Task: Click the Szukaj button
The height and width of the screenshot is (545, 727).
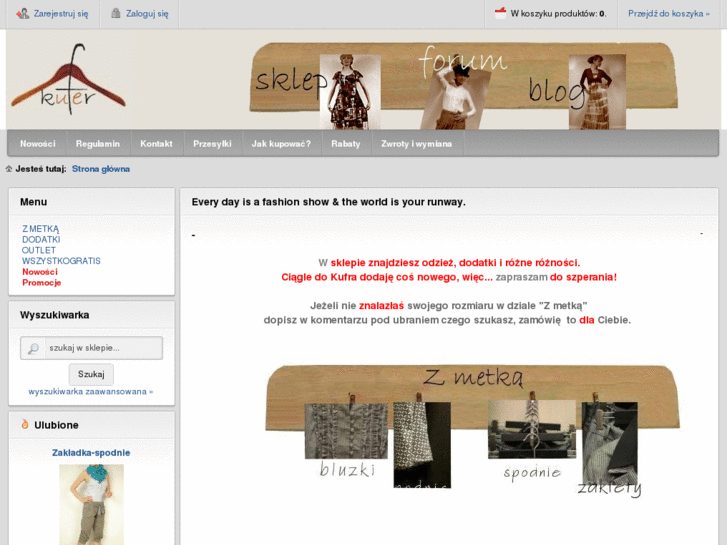Action: tap(91, 374)
